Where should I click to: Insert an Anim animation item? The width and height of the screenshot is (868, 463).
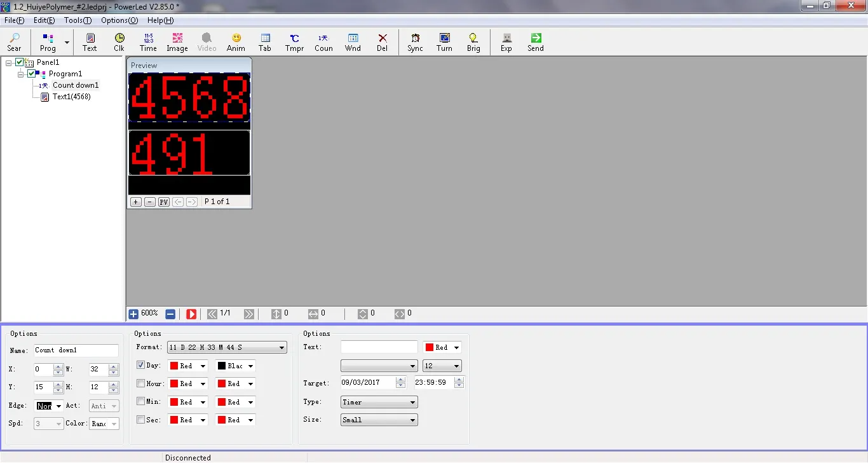pyautogui.click(x=236, y=42)
